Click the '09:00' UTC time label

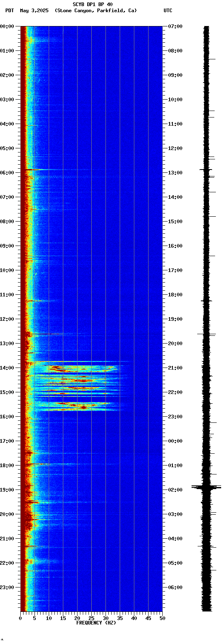175,75
